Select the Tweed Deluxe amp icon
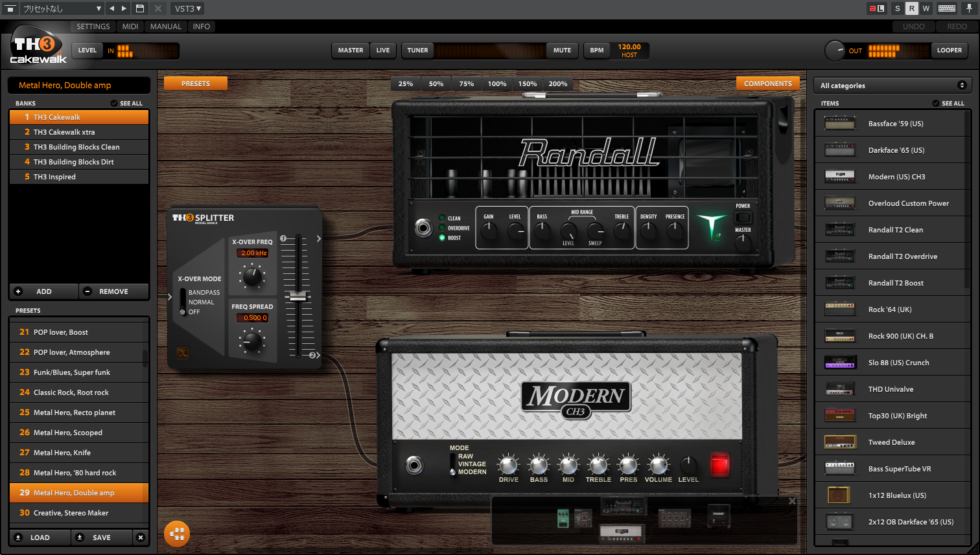Image resolution: width=980 pixels, height=555 pixels. click(x=839, y=442)
